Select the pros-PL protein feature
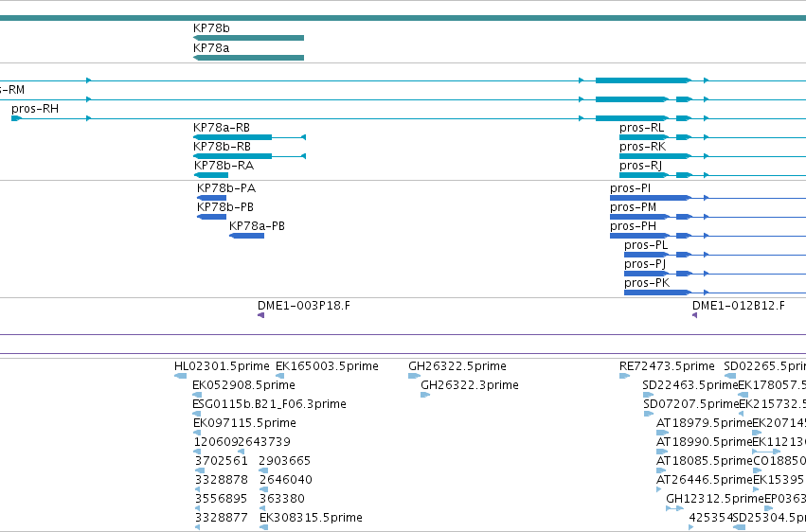 (715, 255)
